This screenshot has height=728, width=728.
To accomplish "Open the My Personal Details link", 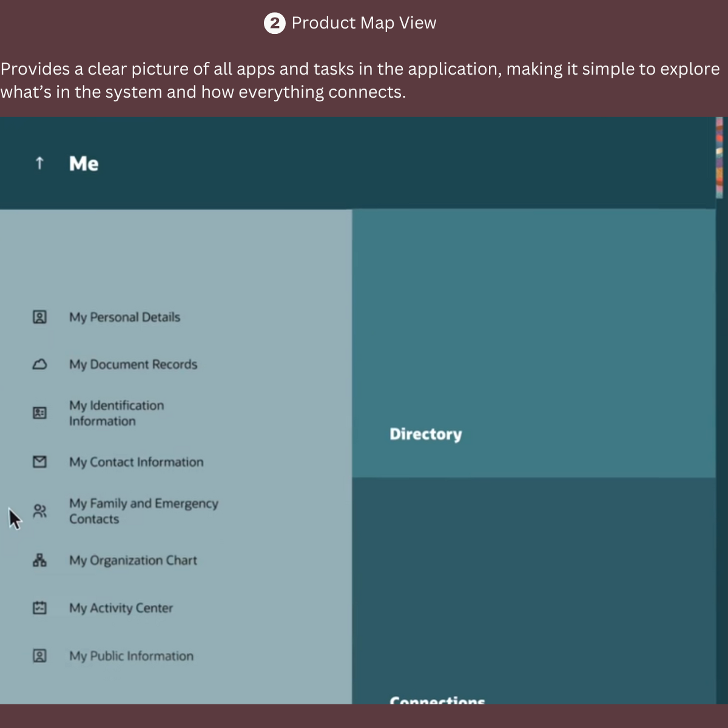I will tap(124, 317).
